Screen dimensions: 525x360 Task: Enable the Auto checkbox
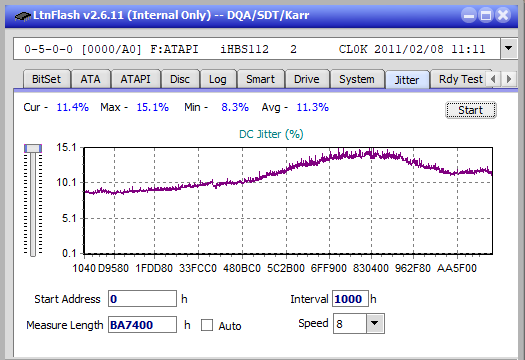(207, 325)
